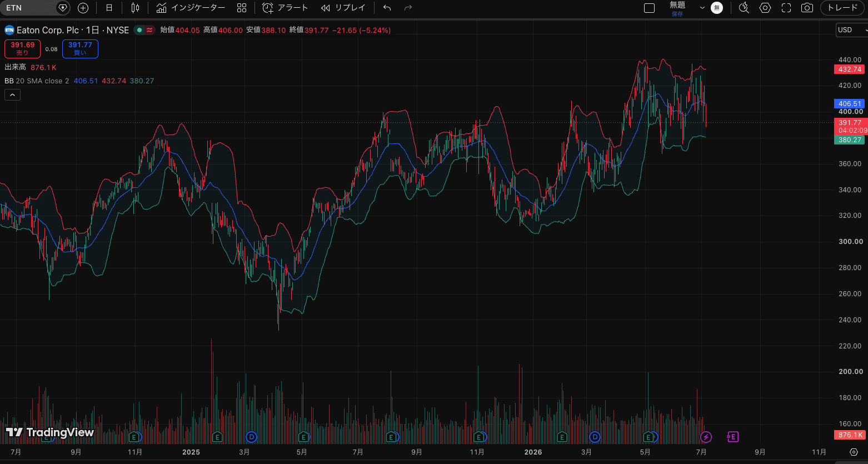Click the 始値 404.05 open value
Viewport: 868px width, 464px height.
[x=179, y=30]
